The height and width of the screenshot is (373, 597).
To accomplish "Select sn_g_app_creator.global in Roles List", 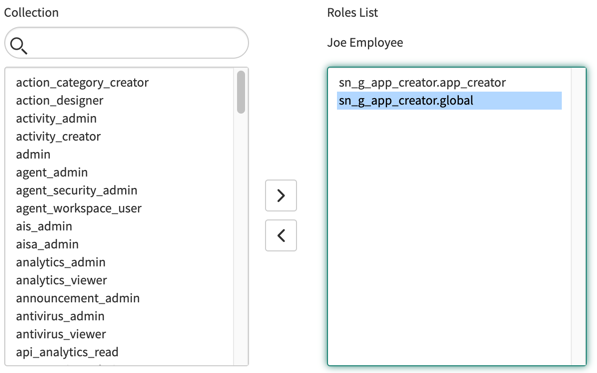I will tap(449, 100).
